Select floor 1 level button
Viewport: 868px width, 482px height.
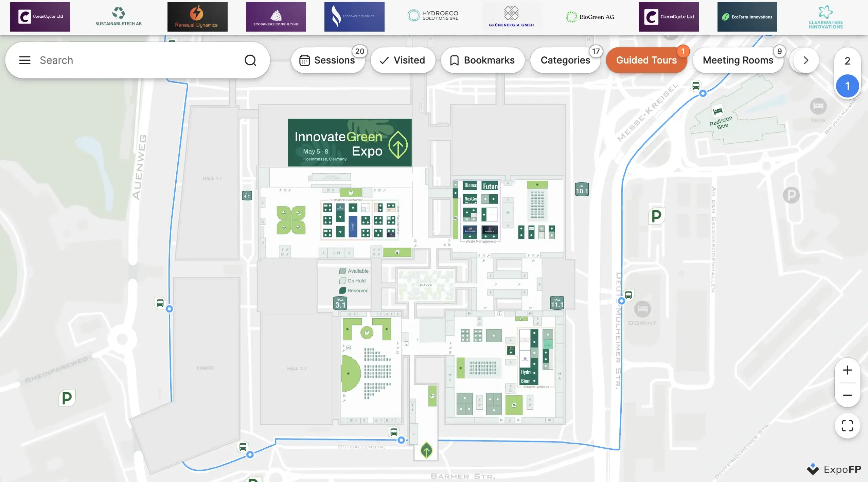click(x=847, y=86)
